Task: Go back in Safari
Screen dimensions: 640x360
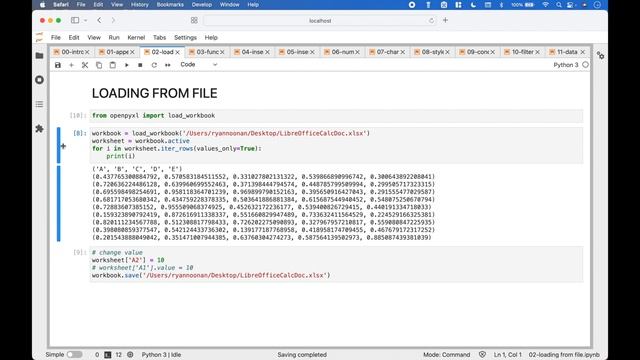Action: 99,20
